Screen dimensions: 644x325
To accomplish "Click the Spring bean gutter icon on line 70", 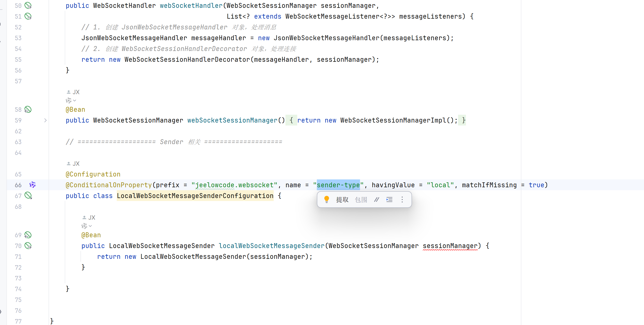I will click(28, 246).
